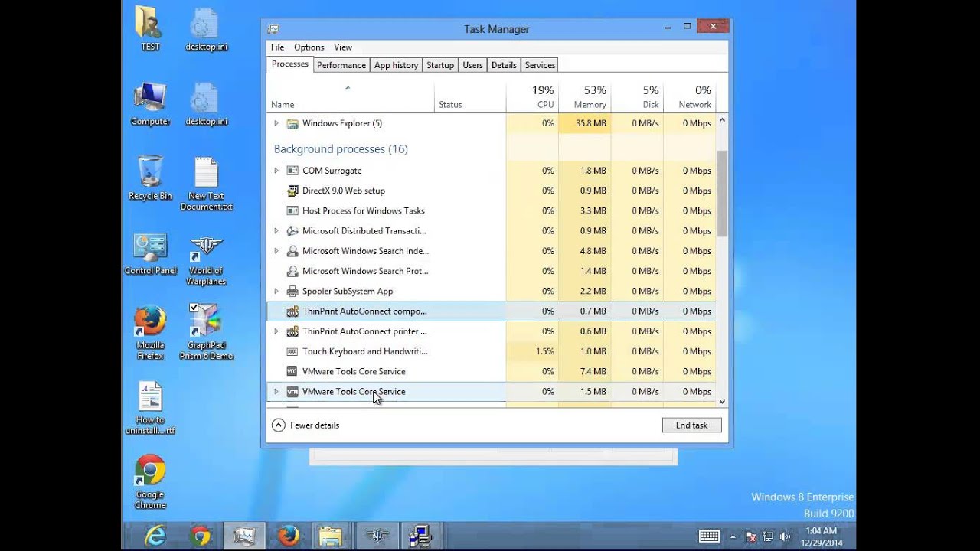Expand the last VMware Tools Core Service row
980x551 pixels.
pyautogui.click(x=276, y=392)
